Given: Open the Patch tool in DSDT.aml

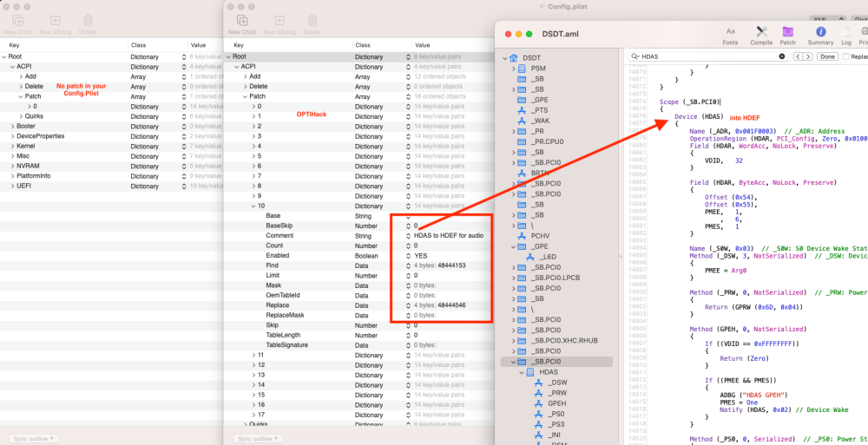Looking at the screenshot, I should coord(787,36).
